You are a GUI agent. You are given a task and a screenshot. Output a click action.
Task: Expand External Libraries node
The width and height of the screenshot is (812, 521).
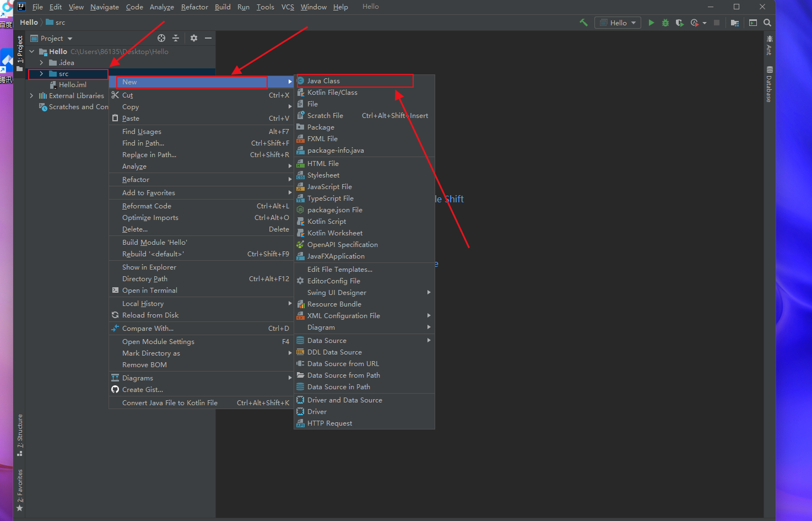(32, 96)
